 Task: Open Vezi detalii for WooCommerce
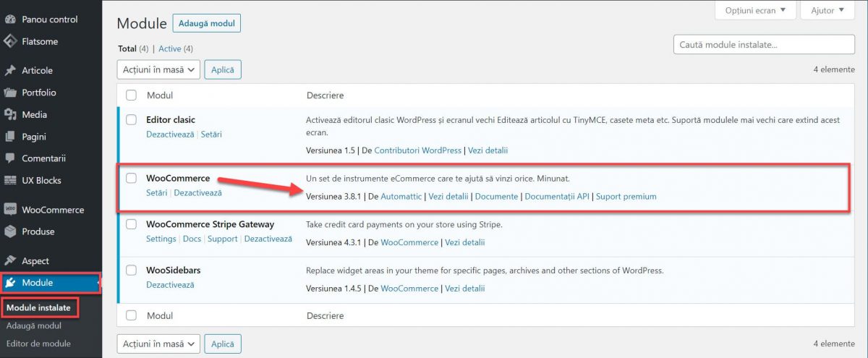click(x=448, y=196)
